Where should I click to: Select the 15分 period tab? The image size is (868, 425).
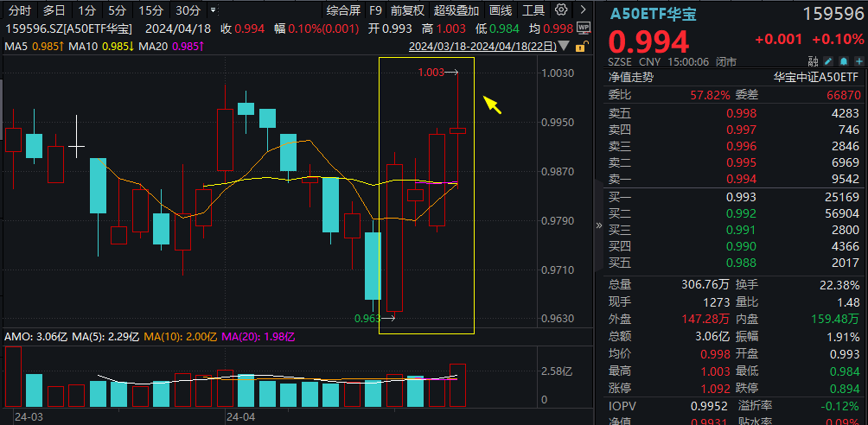(x=150, y=10)
